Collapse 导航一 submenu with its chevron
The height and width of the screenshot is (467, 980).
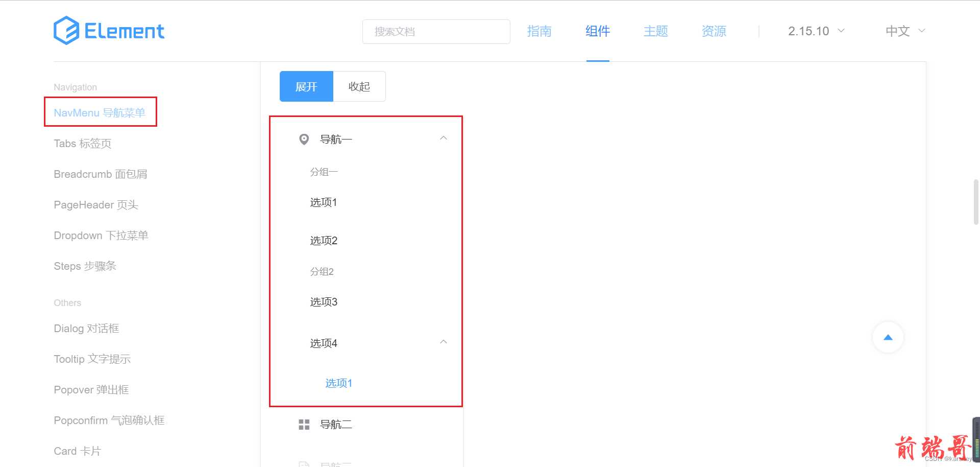444,138
